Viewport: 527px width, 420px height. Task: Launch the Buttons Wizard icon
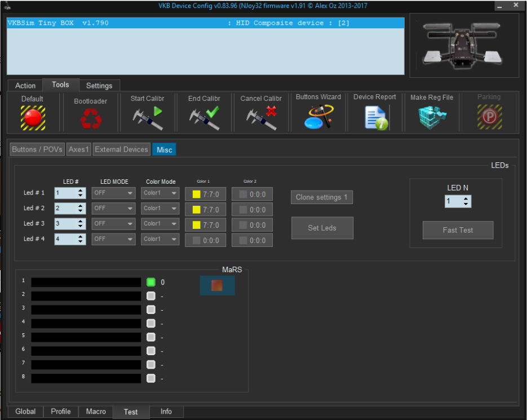[318, 116]
